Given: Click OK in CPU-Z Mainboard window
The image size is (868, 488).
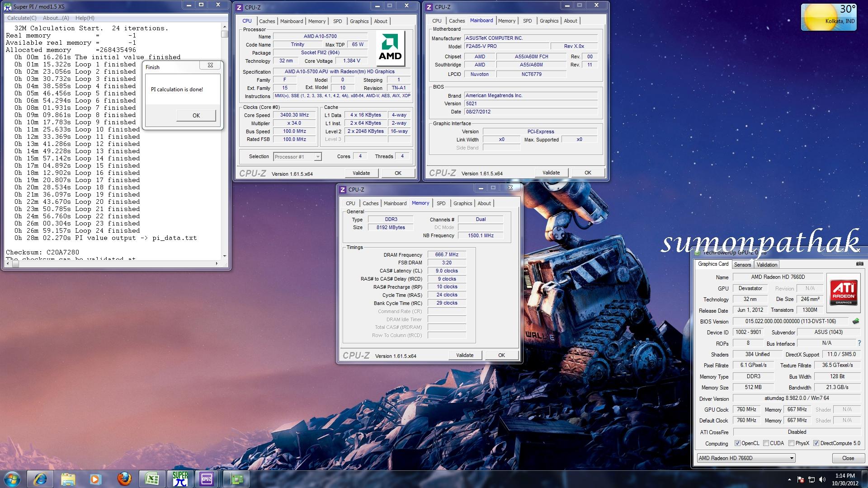Looking at the screenshot, I should pos(588,173).
